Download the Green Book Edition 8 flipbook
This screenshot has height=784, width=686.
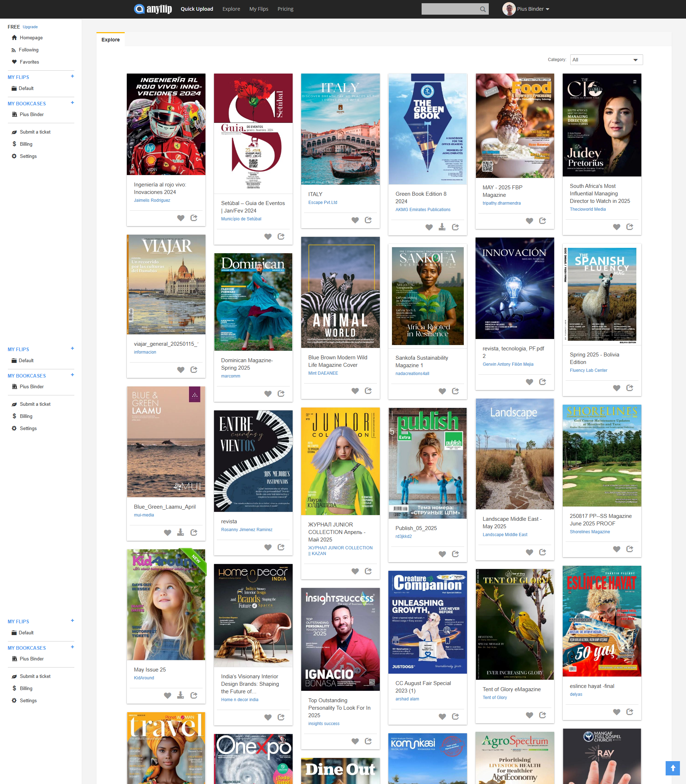[x=442, y=227]
